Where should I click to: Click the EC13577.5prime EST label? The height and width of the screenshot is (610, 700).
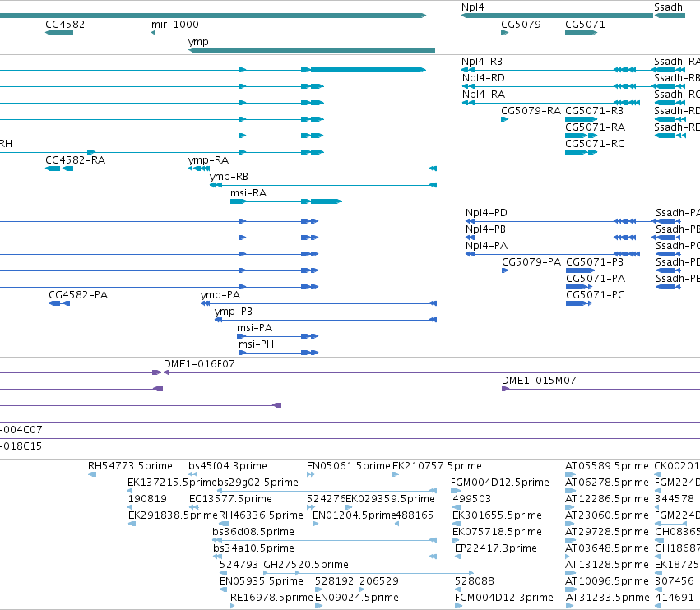click(230, 499)
